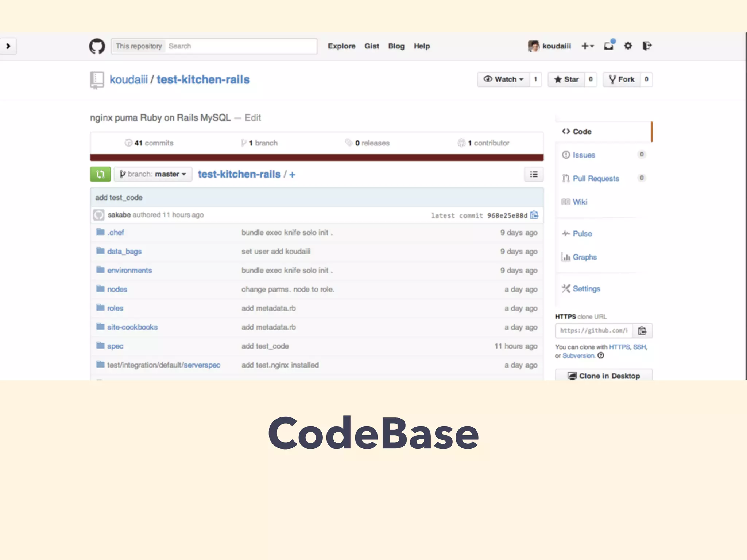Open account settings gear icon

(x=628, y=46)
